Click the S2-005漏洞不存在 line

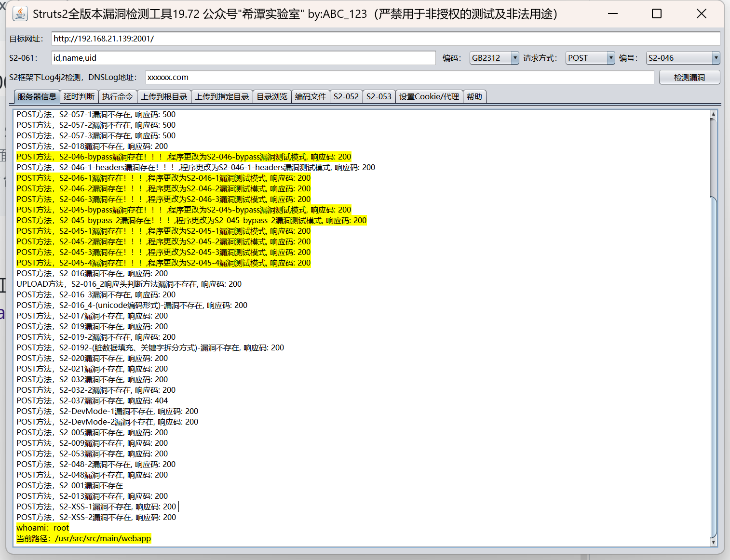92,432
